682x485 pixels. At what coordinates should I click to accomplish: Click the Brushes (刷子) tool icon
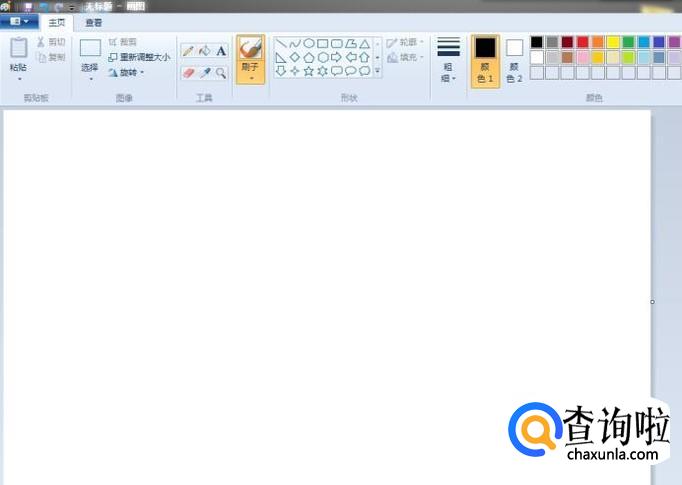pos(251,49)
